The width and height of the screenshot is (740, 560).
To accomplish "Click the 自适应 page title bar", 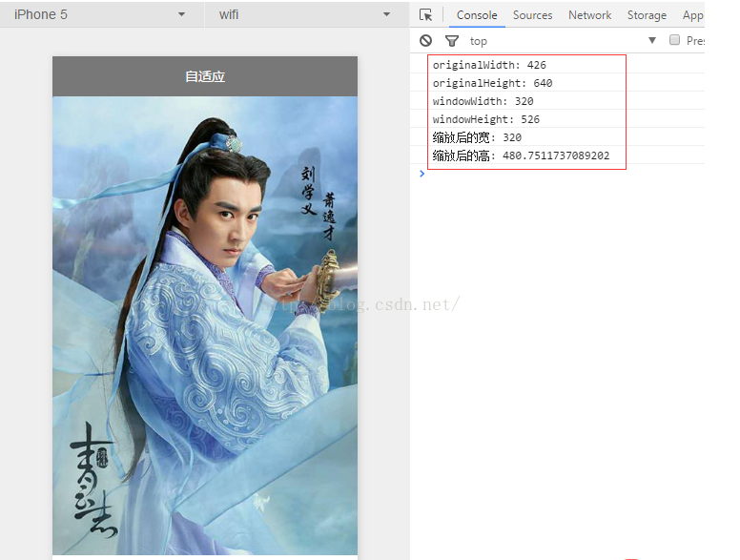I will click(x=205, y=76).
